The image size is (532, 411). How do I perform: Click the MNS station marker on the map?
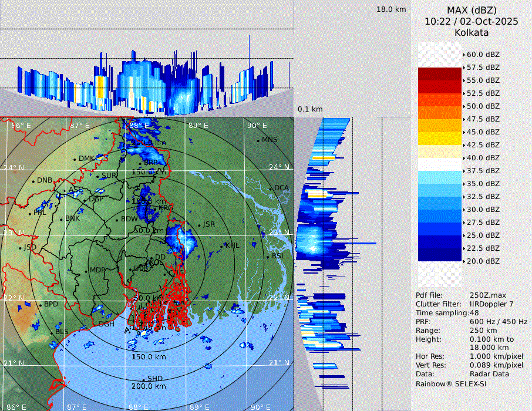point(258,140)
